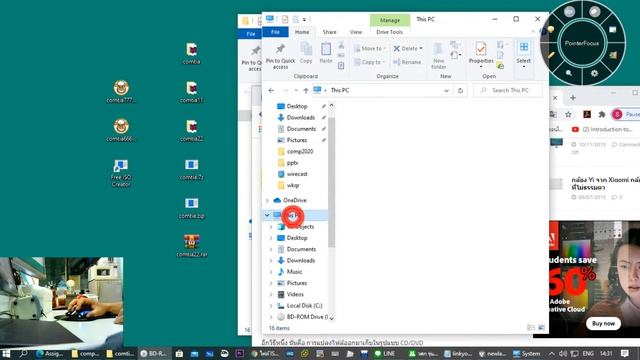Open the notification center icon
The width and height of the screenshot is (640, 360).
click(624, 353)
